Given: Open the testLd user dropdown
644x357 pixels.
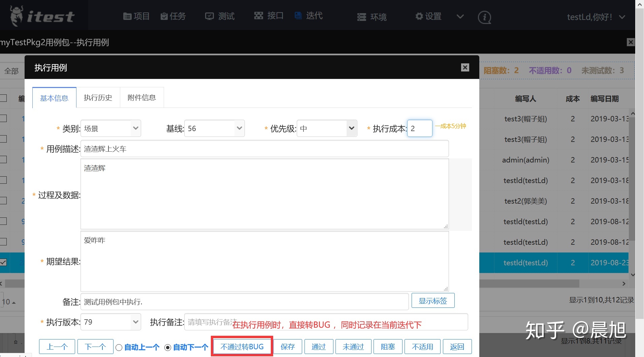Looking at the screenshot, I should click(596, 17).
